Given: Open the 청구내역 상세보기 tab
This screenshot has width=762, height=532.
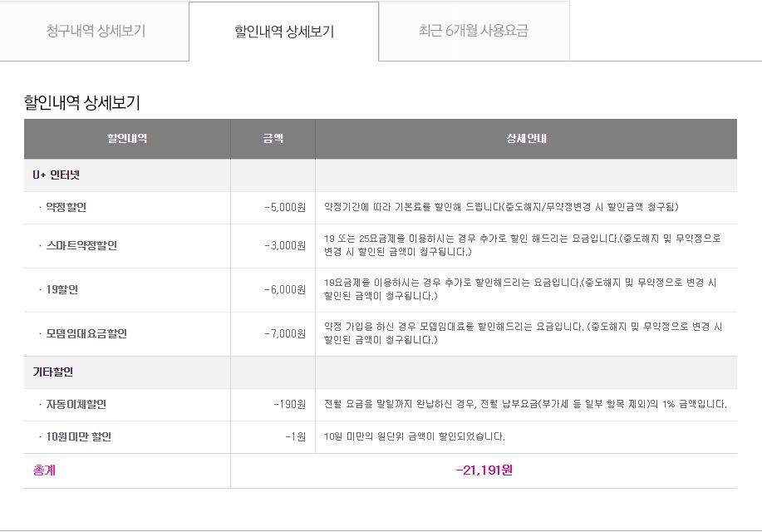Looking at the screenshot, I should 96,32.
